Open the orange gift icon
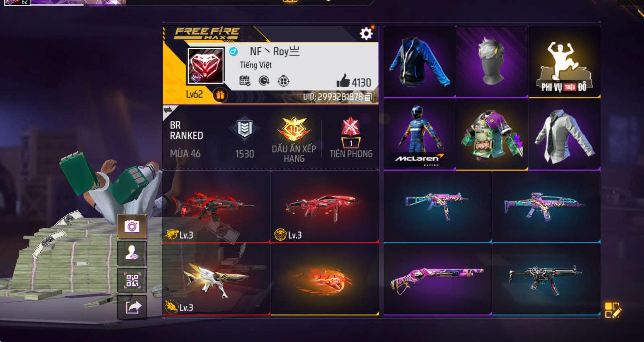The height and width of the screenshot is (342, 644). 220,95
